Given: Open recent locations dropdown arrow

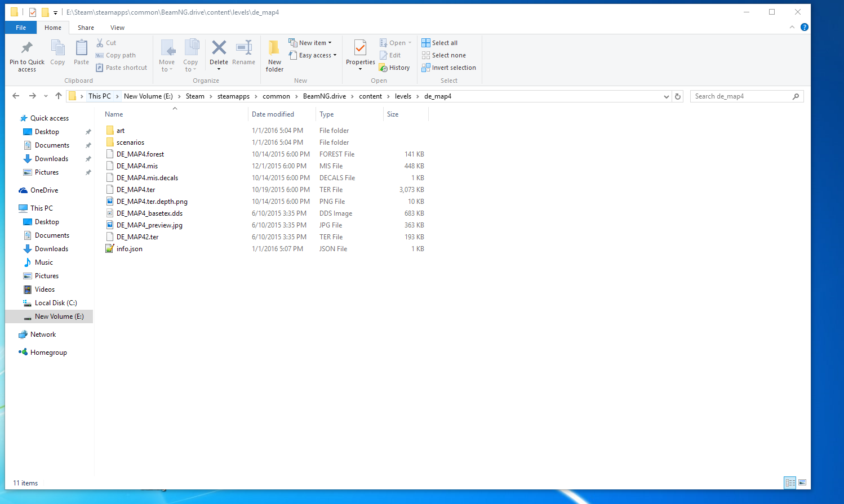Looking at the screenshot, I should click(46, 96).
